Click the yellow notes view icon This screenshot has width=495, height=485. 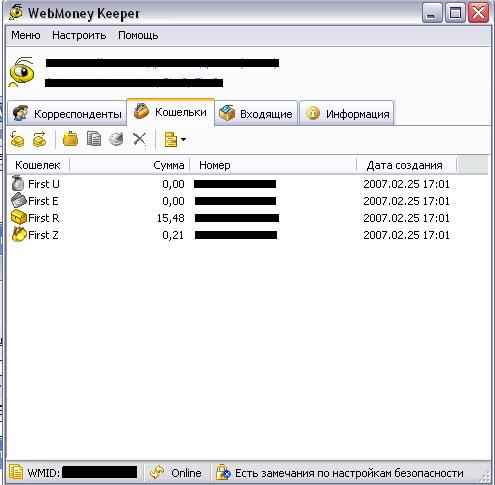tap(171, 139)
